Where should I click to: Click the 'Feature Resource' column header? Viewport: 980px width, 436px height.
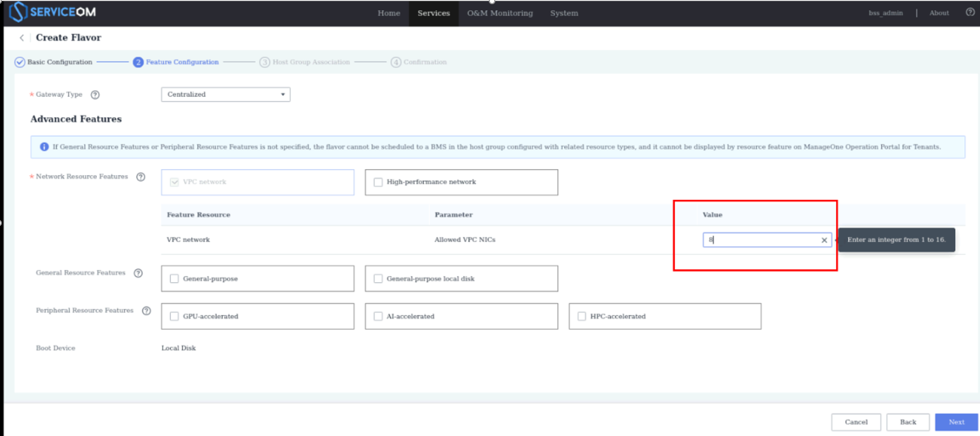pyautogui.click(x=198, y=215)
